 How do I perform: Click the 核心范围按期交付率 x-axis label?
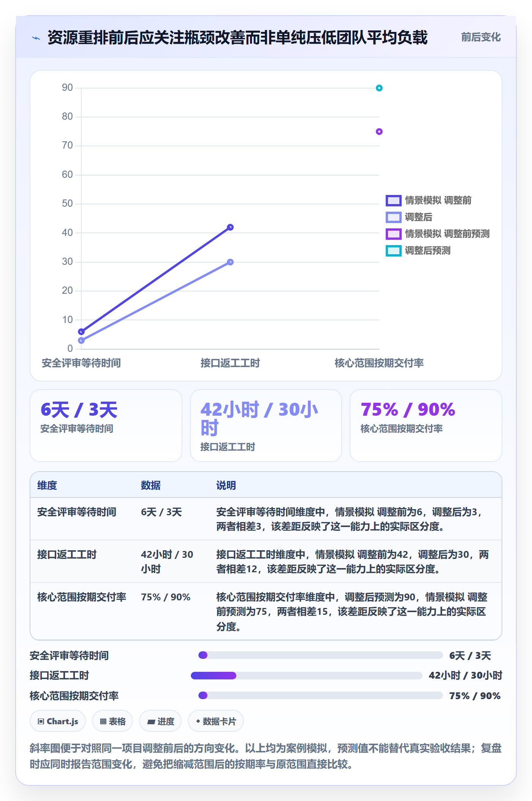tap(379, 363)
